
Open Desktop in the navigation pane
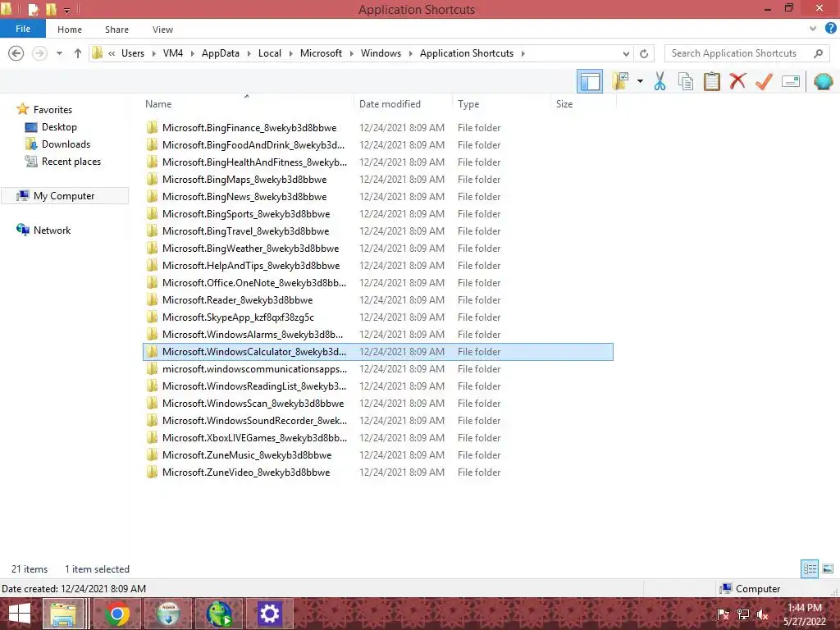[59, 127]
